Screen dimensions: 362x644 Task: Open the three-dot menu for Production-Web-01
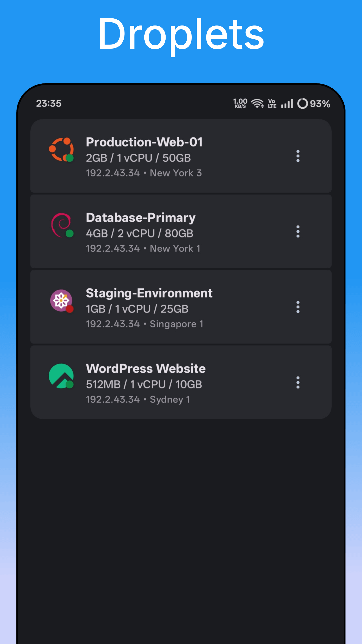coord(298,156)
